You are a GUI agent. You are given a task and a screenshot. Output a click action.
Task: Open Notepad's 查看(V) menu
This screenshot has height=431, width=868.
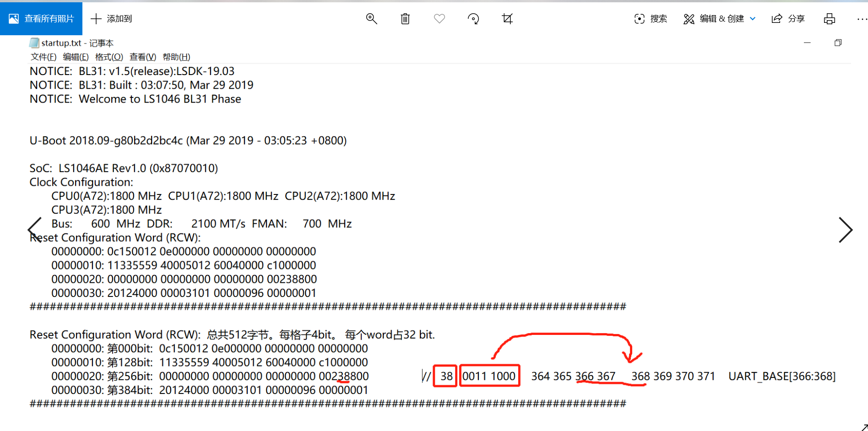142,57
